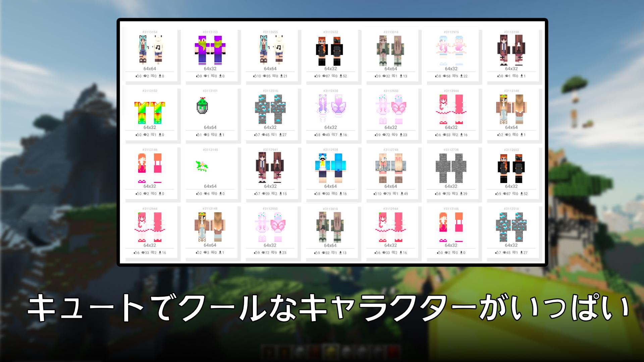Click the ID label #3113152
The height and width of the screenshot is (362, 644).
150,91
